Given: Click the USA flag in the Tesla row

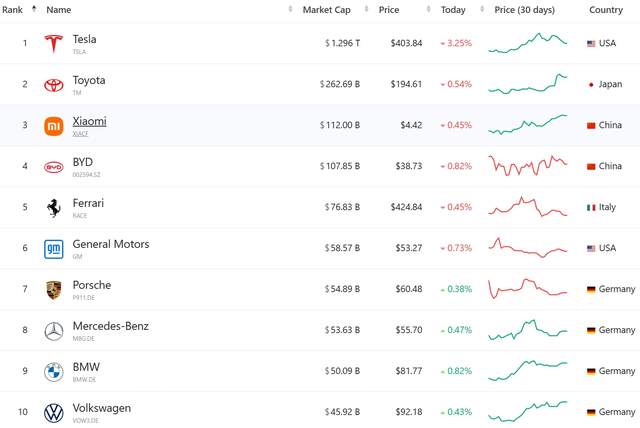Looking at the screenshot, I should coord(591,44).
